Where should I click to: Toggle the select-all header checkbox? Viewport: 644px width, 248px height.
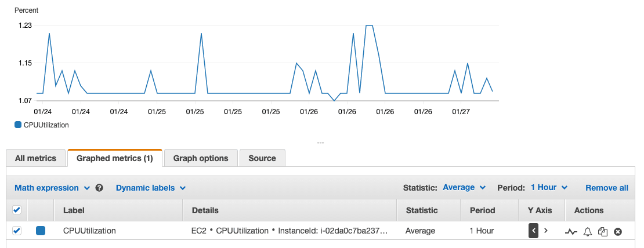coord(17,210)
